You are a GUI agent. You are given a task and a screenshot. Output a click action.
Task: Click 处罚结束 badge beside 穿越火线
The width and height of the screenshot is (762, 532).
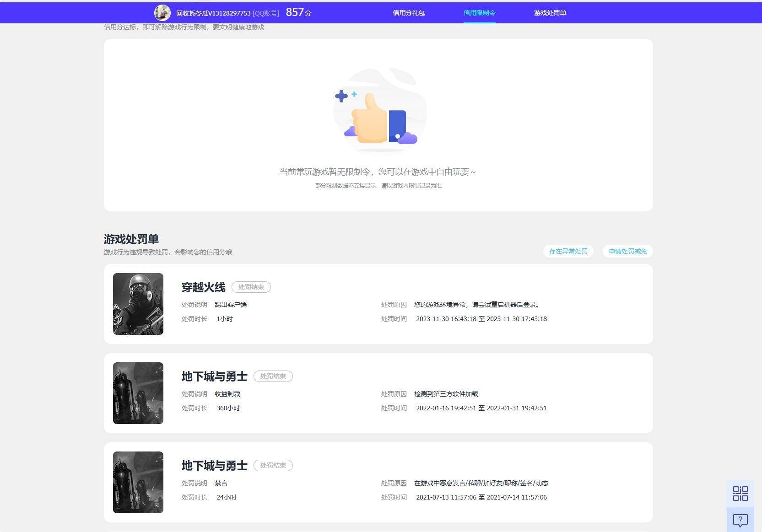251,287
